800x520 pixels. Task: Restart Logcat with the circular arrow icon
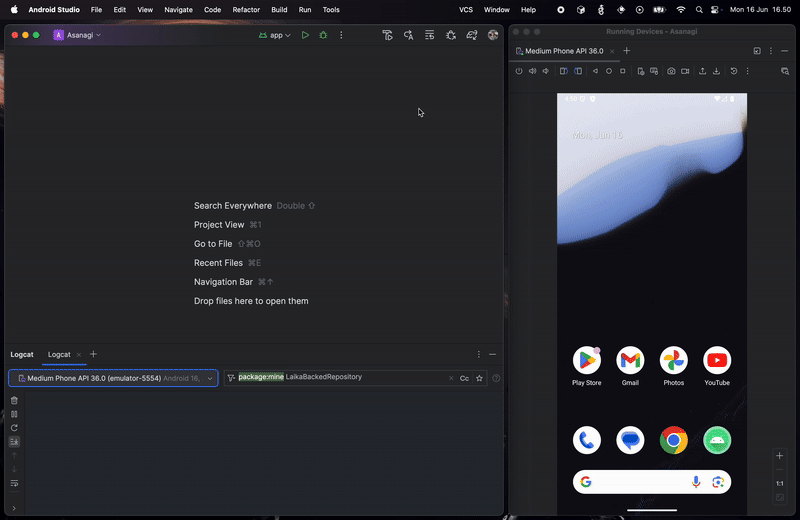click(14, 428)
